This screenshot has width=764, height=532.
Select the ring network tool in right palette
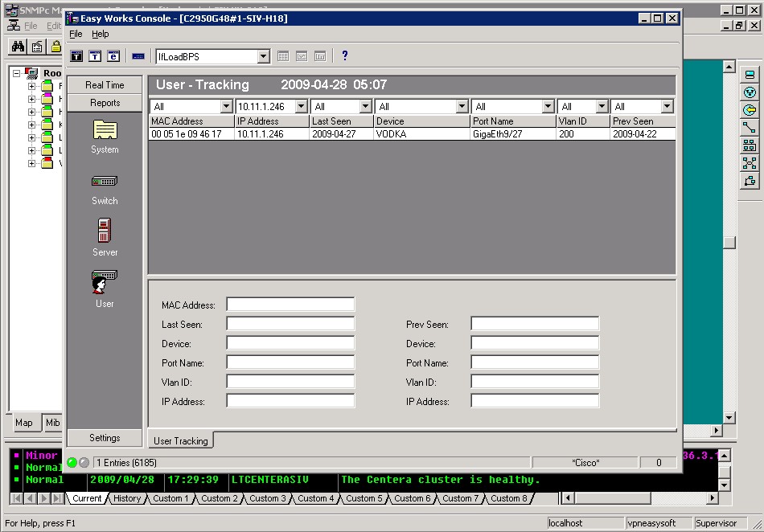click(x=750, y=181)
